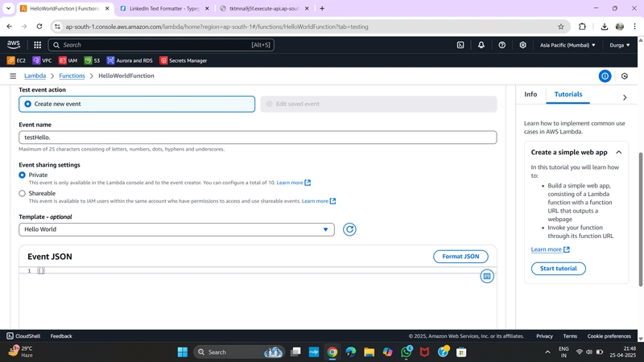Open the hamburger side navigation menu
644x362 pixels.
point(13,76)
